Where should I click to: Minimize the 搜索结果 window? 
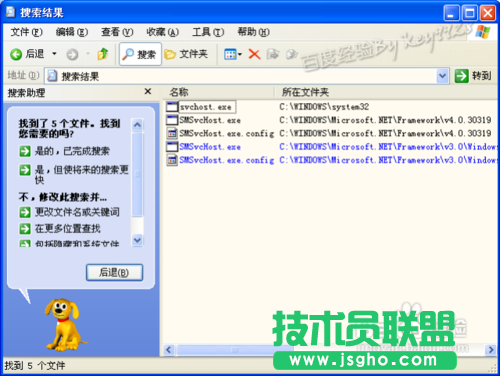(451, 13)
